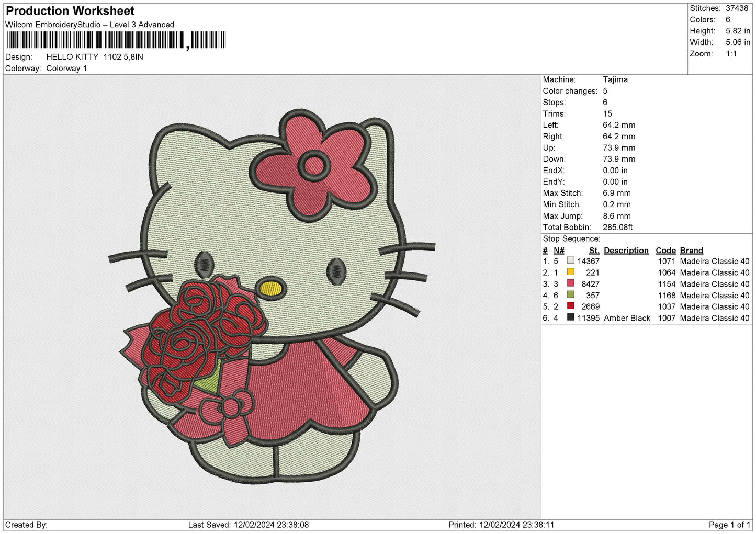Click the Colors value 6
This screenshot has height=534, width=756.
tap(728, 20)
